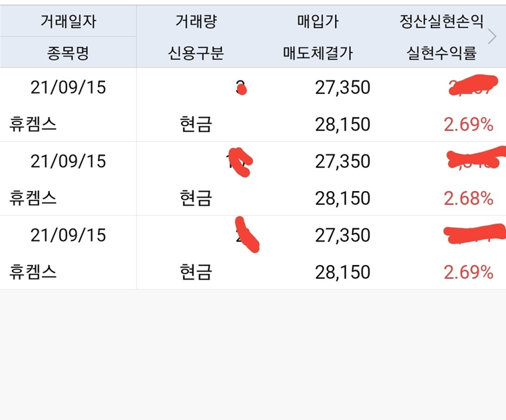
Task: Expand columns with the right chevron arrow
Action: pyautogui.click(x=492, y=37)
